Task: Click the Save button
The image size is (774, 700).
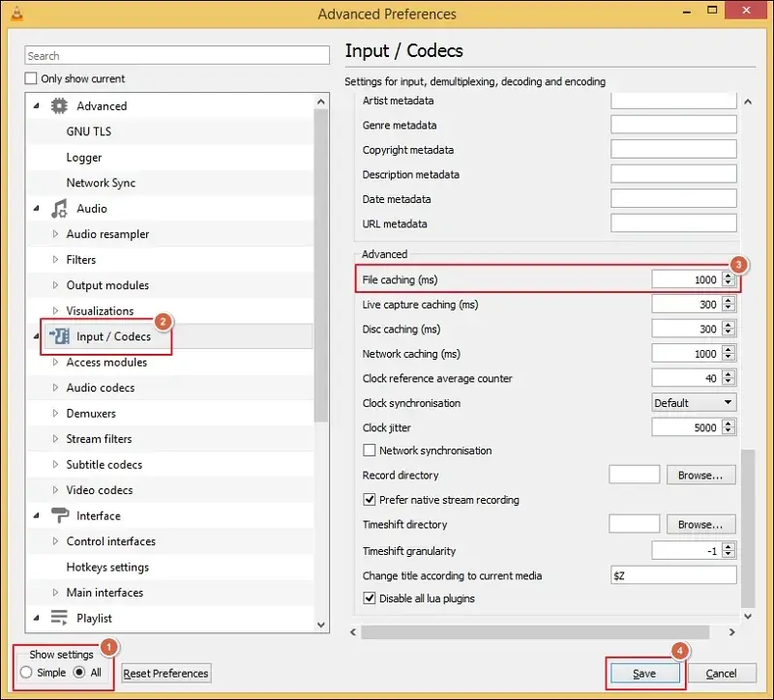Action: click(644, 673)
